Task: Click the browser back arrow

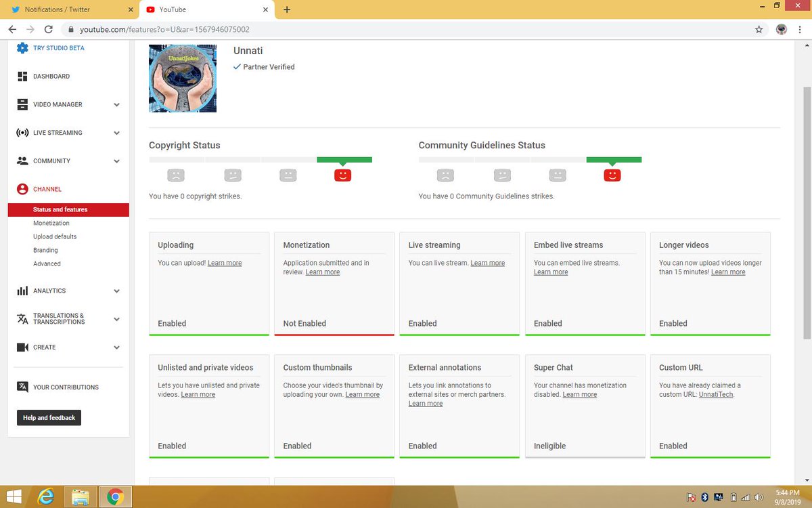Action: coord(13,30)
